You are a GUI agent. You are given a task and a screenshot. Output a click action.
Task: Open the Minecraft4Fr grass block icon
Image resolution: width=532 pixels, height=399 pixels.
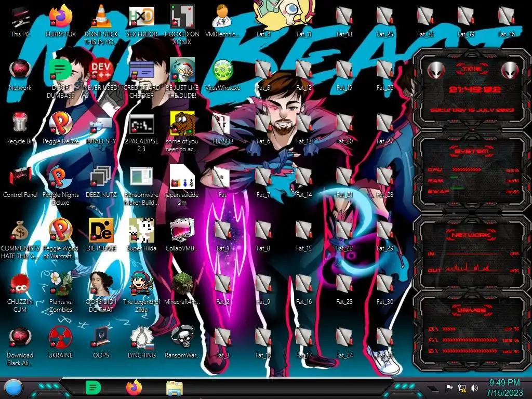pos(182,289)
